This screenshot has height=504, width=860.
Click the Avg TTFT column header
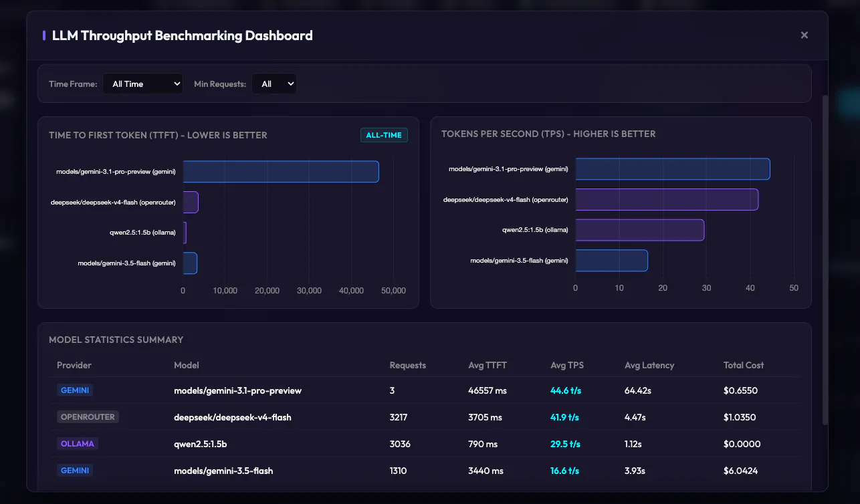488,365
